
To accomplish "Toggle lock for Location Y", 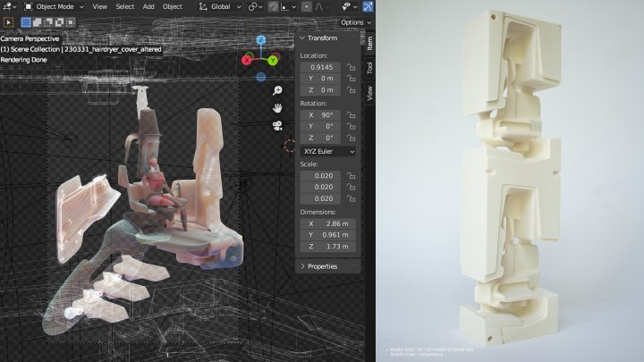I will pos(352,79).
